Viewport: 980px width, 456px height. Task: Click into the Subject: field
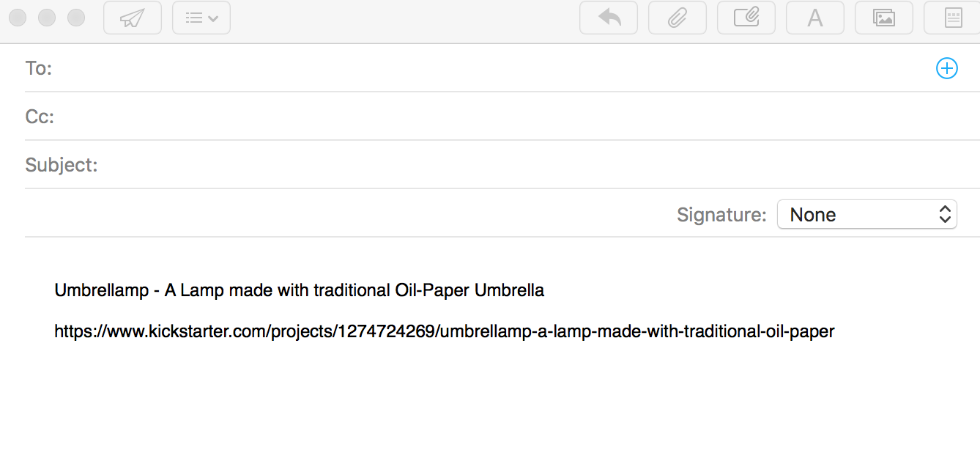click(x=538, y=165)
